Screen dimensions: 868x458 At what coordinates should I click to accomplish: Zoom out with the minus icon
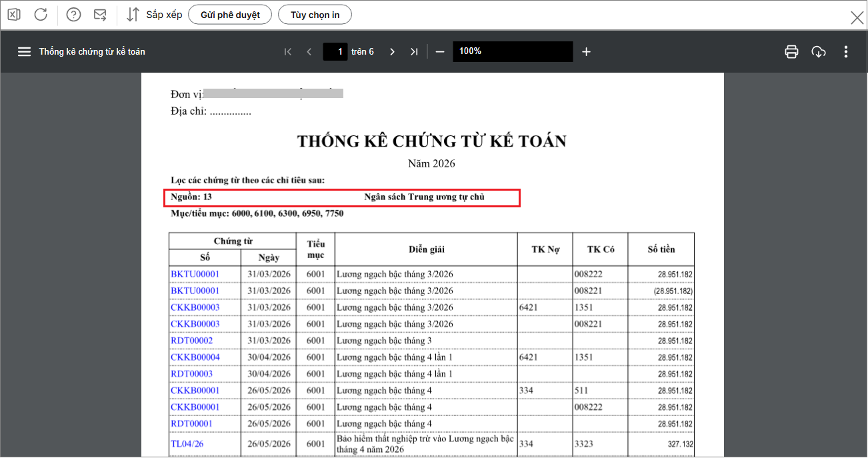coord(440,51)
